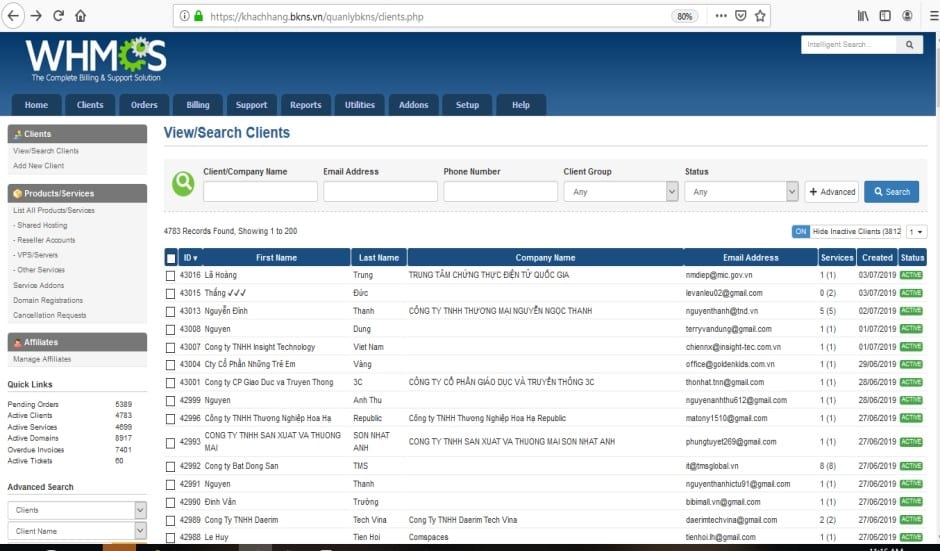Toggle the Hide Inactive Clients ON switch
Viewport: 940px width, 551px height.
tap(800, 231)
